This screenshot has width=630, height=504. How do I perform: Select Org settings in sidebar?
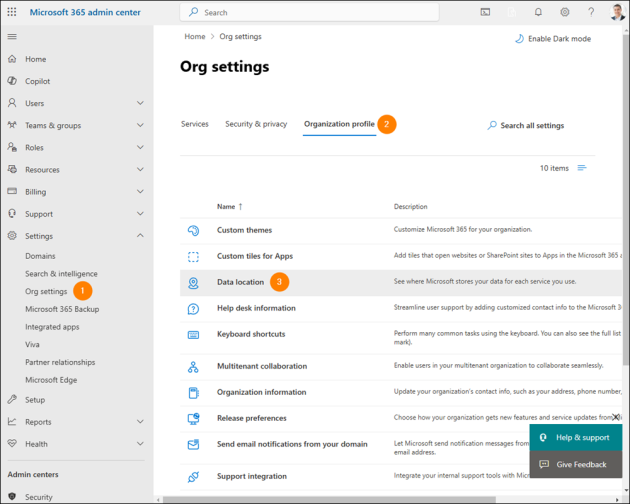[46, 291]
